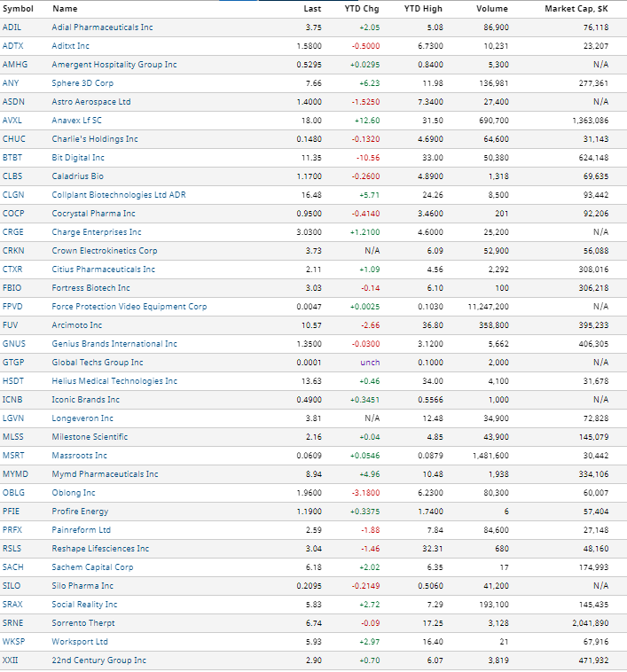Viewport: 627px width, 672px height.
Task: Select OBLG YTD change -3.1800
Action: point(365,493)
